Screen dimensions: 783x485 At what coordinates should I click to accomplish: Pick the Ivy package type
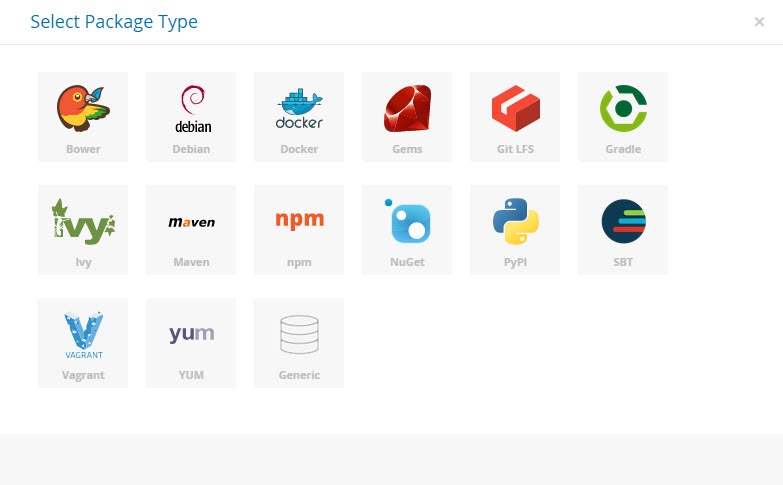(x=83, y=230)
